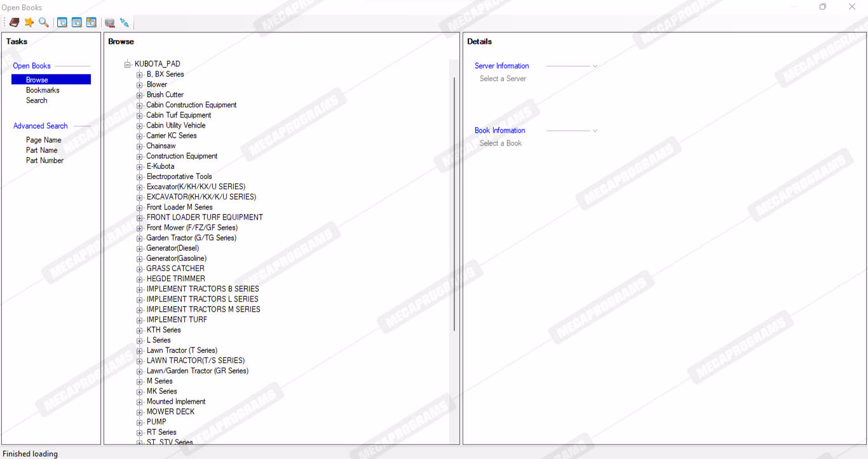Expand the M Series tree node
Screen dimensions: 868x459
click(140, 382)
